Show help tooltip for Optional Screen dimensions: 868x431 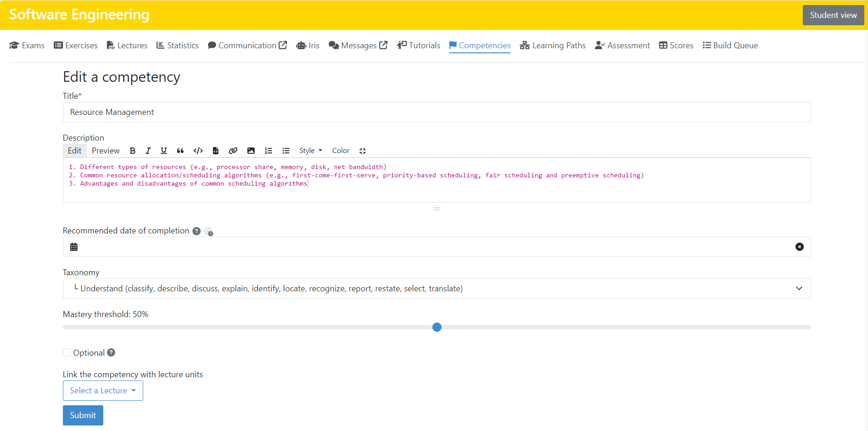point(111,352)
